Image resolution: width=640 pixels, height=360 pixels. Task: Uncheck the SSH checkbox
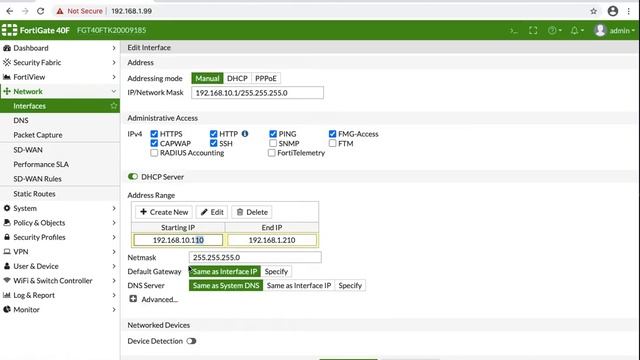pyautogui.click(x=213, y=143)
